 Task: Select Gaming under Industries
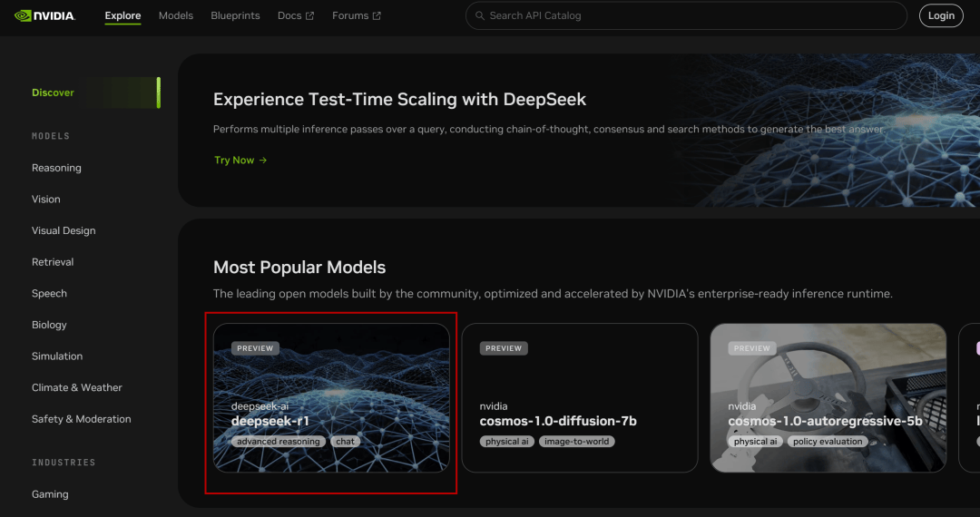[x=50, y=494]
